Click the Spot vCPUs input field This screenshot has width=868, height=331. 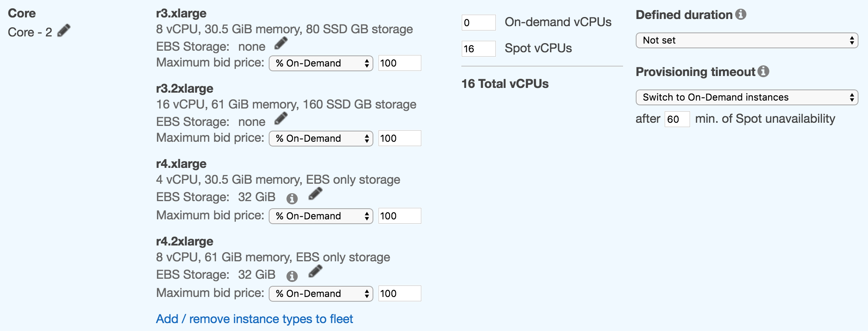click(478, 49)
